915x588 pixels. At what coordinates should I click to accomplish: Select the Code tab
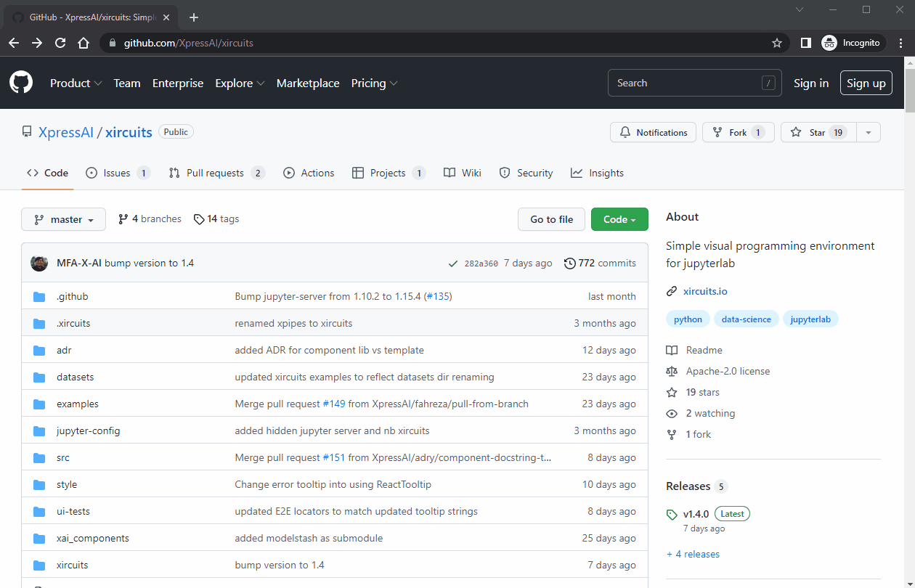[x=47, y=173]
